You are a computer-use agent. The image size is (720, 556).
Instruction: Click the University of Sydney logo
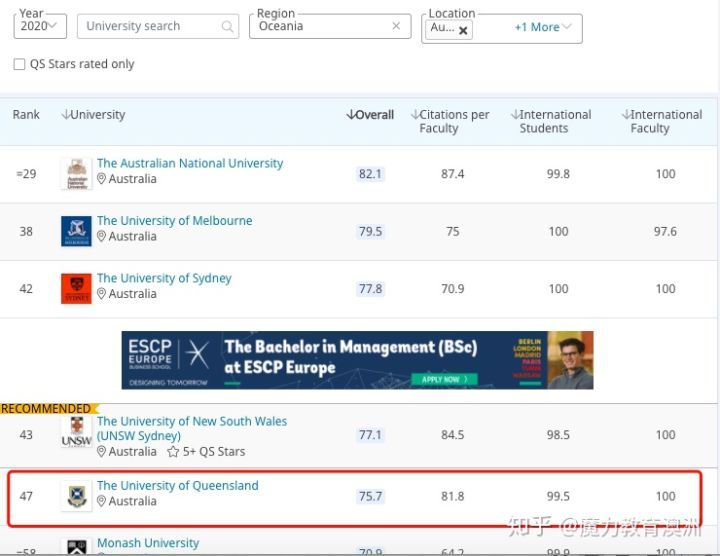(x=76, y=289)
